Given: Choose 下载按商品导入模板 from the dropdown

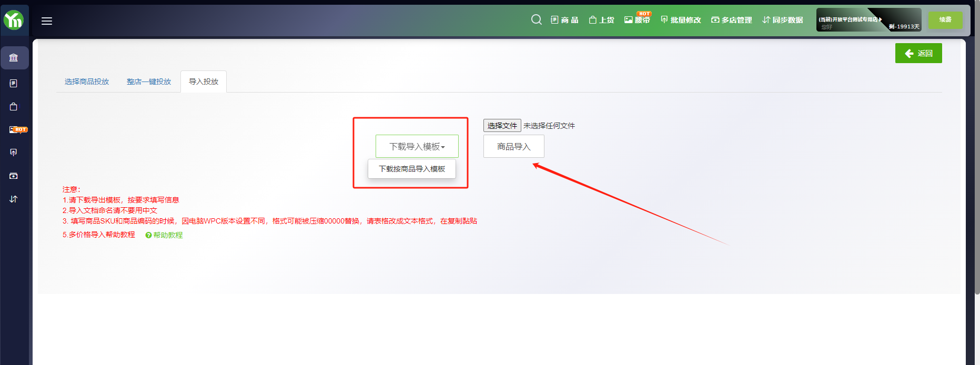Looking at the screenshot, I should pos(412,169).
